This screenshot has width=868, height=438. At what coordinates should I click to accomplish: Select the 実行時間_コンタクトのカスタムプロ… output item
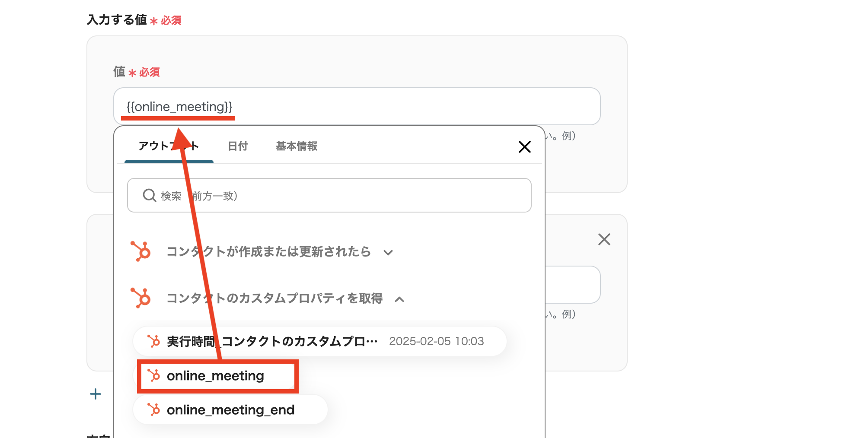point(320,341)
